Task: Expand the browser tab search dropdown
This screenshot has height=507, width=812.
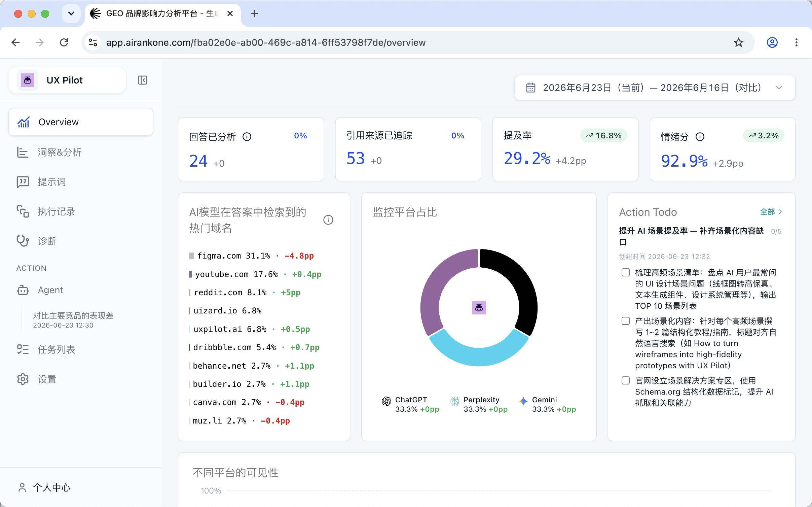Action: tap(71, 13)
